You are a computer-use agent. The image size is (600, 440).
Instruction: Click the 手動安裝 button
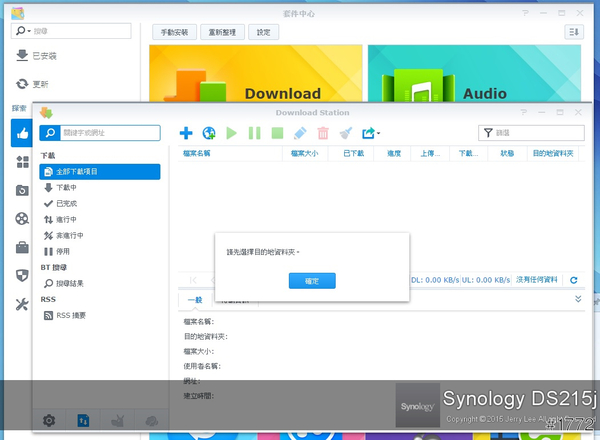pos(174,32)
